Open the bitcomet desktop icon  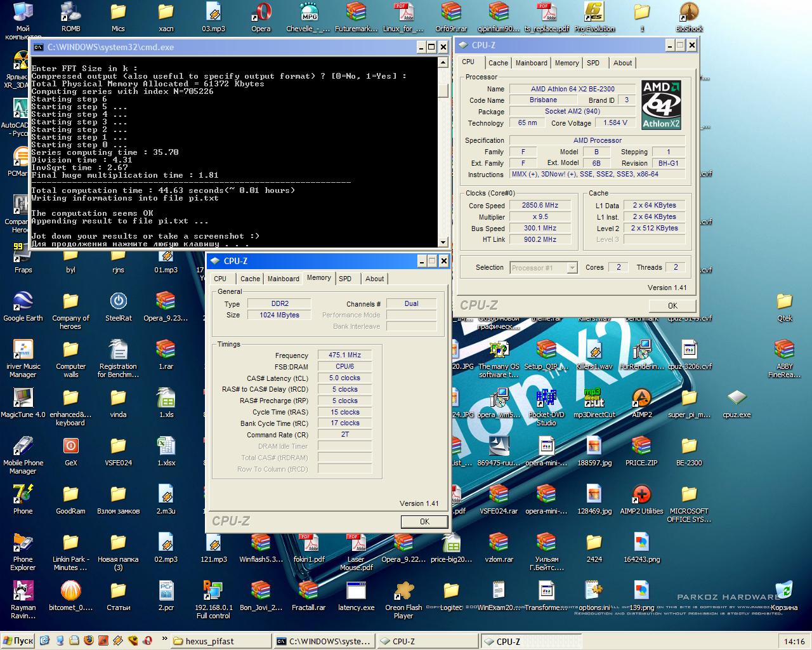pos(70,595)
